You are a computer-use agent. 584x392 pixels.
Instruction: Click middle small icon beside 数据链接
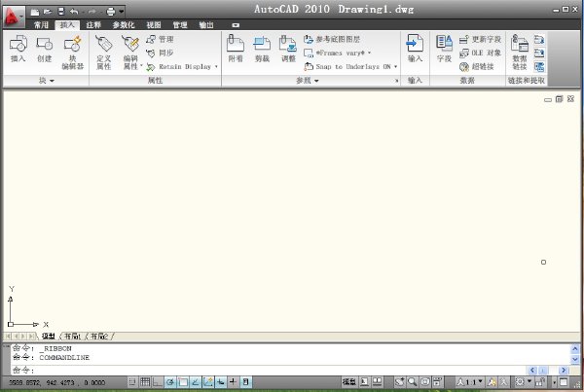click(x=539, y=53)
